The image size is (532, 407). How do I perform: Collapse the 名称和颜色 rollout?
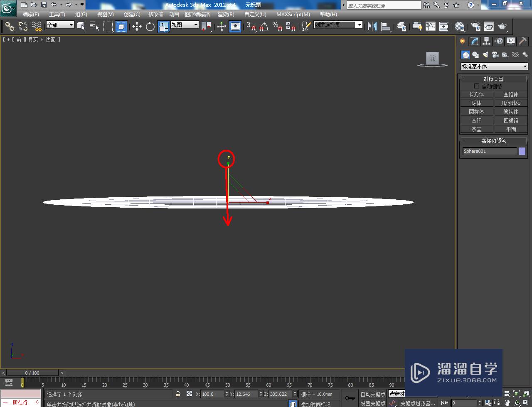[x=493, y=141]
